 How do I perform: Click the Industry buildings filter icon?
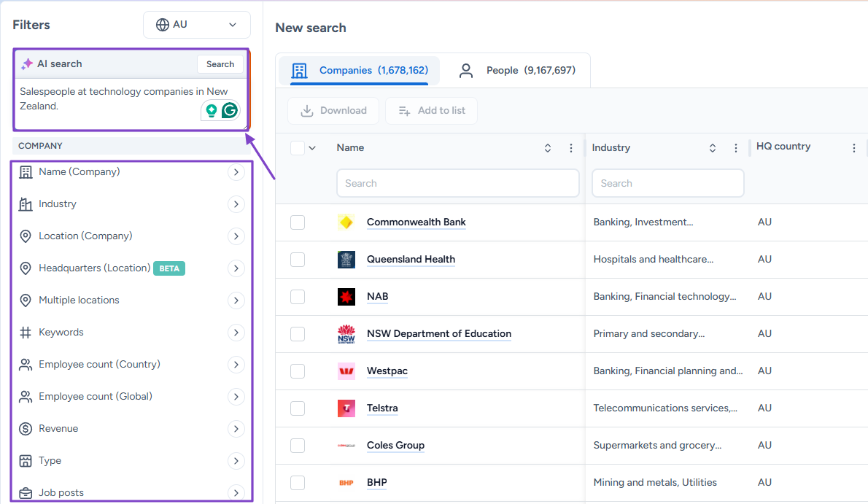(x=26, y=204)
